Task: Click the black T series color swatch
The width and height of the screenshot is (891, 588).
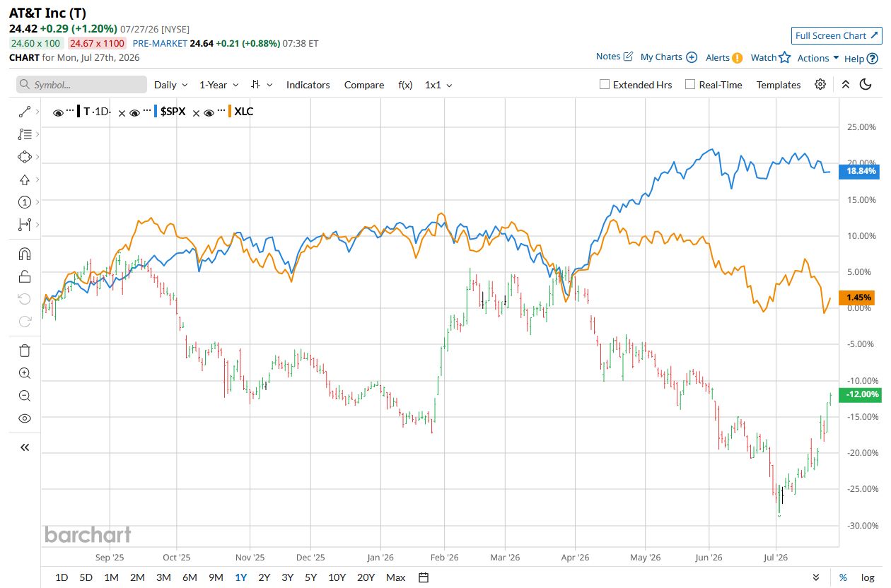Action: 79,111
